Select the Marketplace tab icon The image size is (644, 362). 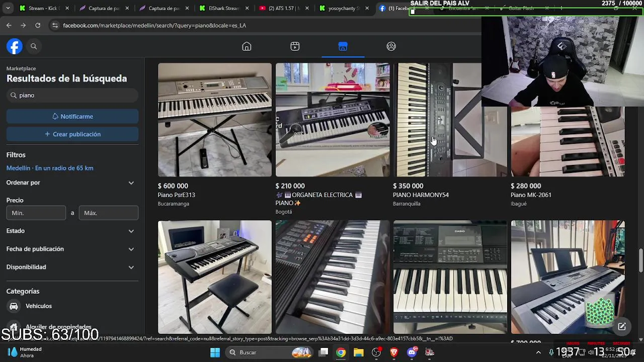click(x=343, y=46)
